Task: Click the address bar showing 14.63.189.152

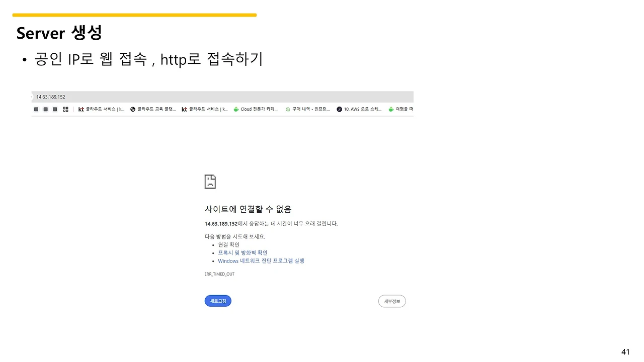Action: click(x=222, y=97)
